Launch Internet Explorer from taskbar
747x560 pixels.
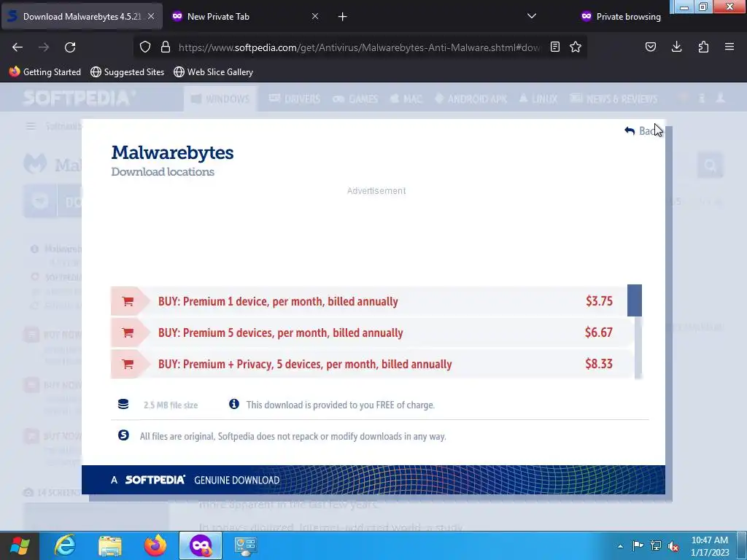65,545
